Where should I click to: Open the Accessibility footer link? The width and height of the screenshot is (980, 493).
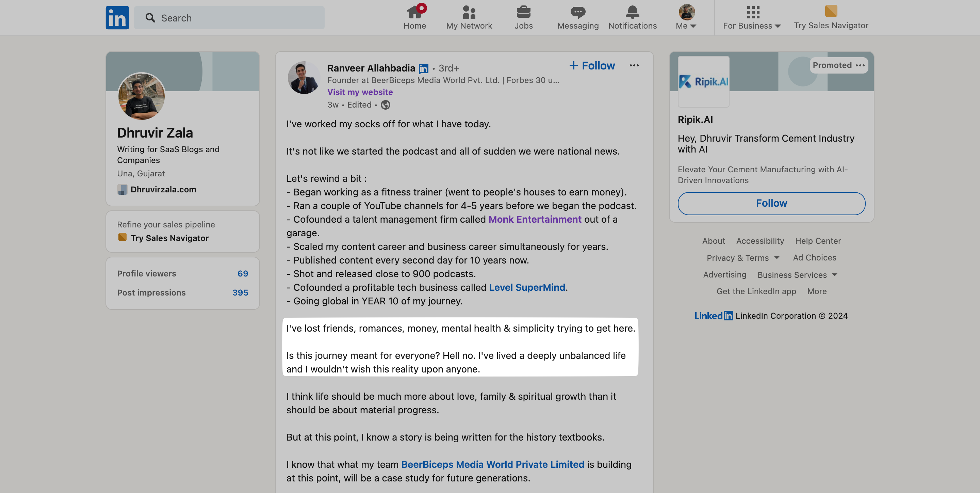(760, 241)
